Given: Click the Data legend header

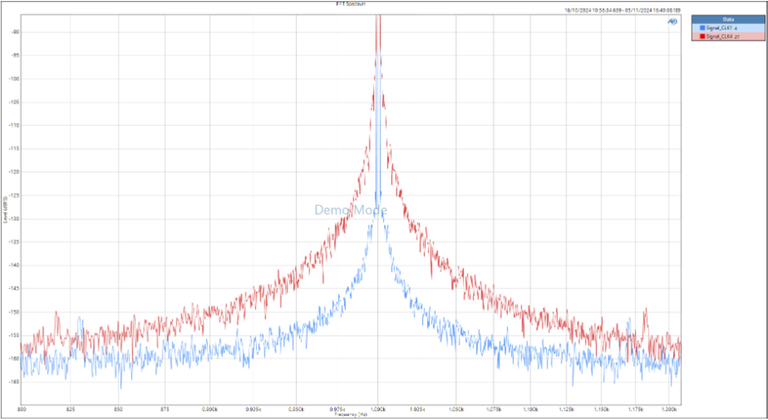Looking at the screenshot, I should [x=728, y=20].
